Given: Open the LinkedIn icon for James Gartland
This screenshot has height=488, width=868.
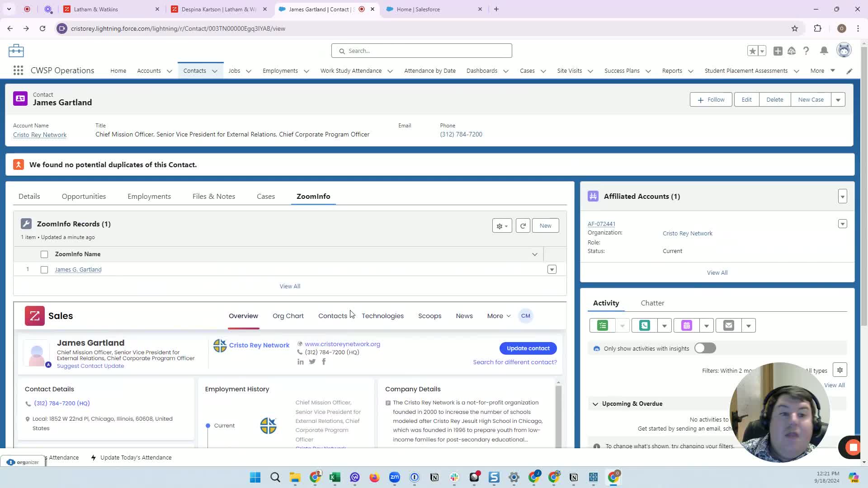Looking at the screenshot, I should 300,361.
